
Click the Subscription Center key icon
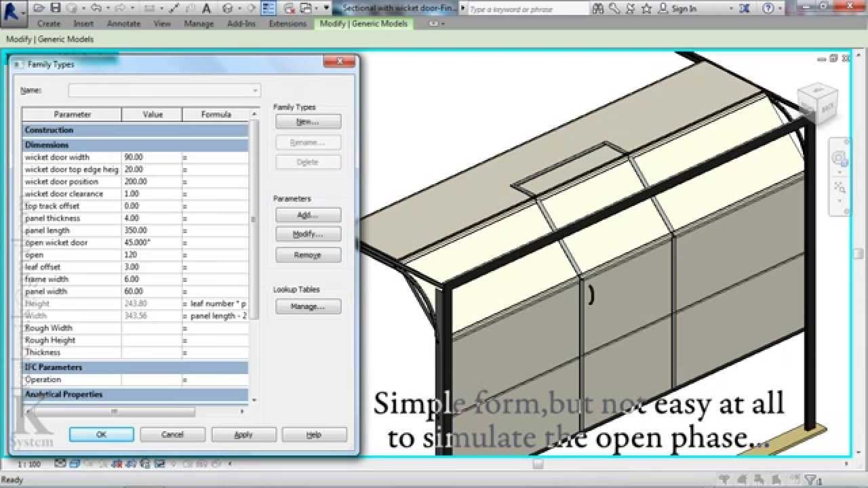[x=614, y=8]
